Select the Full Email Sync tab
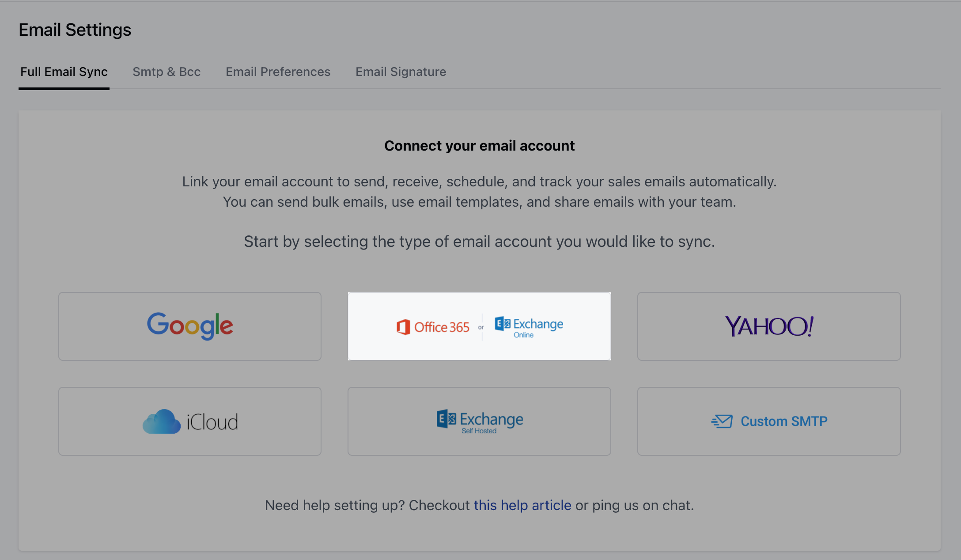This screenshot has width=961, height=560. [64, 72]
